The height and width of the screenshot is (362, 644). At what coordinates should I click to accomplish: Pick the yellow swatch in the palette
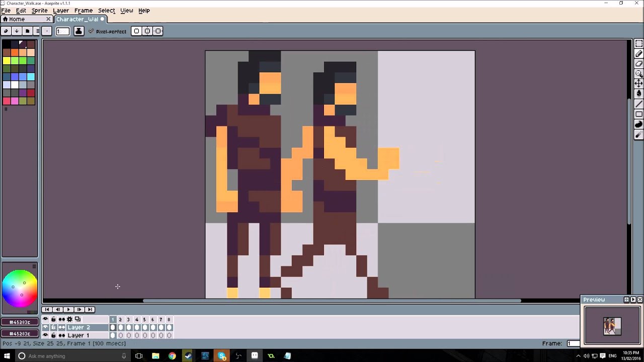coord(7,61)
